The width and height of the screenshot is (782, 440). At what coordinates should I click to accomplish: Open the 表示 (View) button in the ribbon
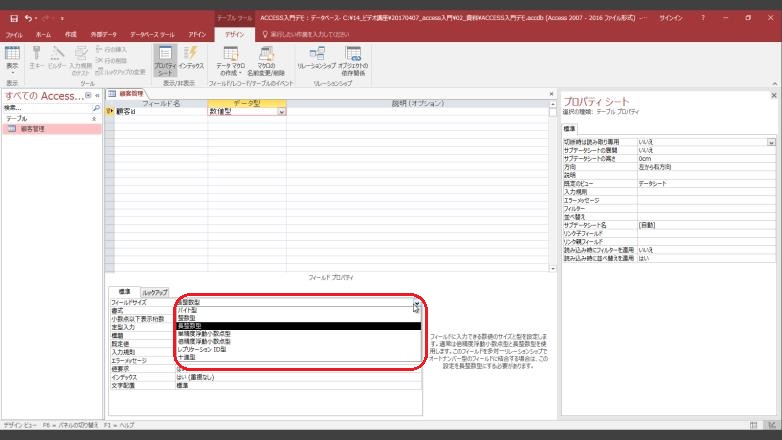pos(12,60)
